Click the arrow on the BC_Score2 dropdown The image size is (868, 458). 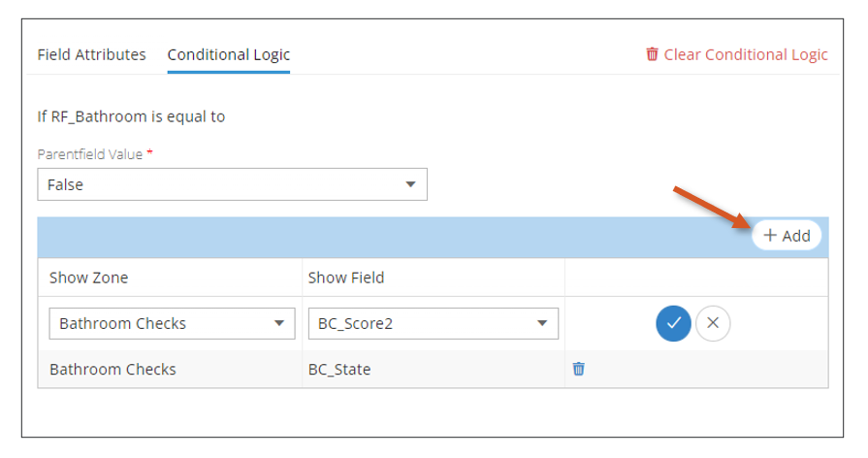coord(542,323)
